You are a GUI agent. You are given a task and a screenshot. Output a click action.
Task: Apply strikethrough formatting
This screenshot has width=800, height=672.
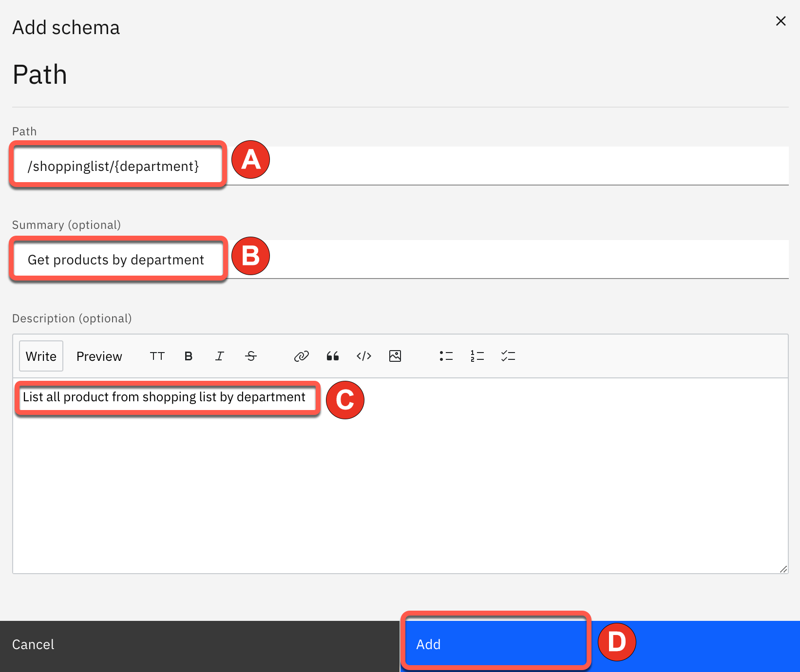(251, 356)
